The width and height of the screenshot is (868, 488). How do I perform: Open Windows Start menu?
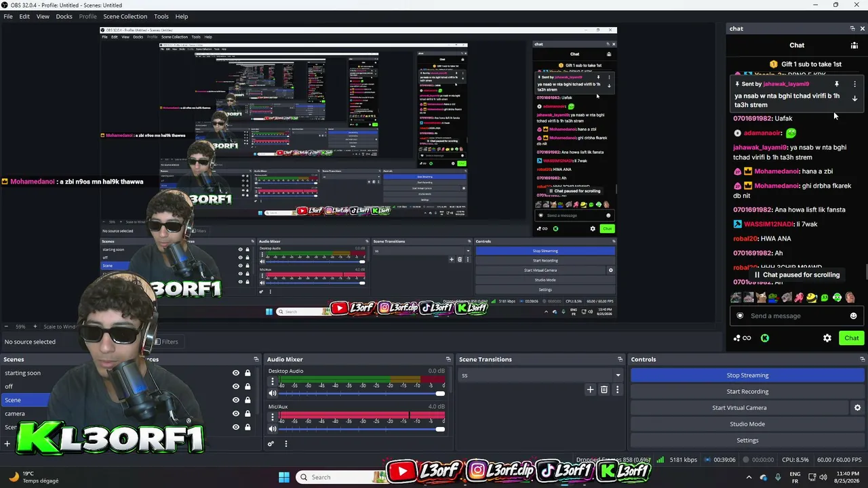click(x=284, y=477)
